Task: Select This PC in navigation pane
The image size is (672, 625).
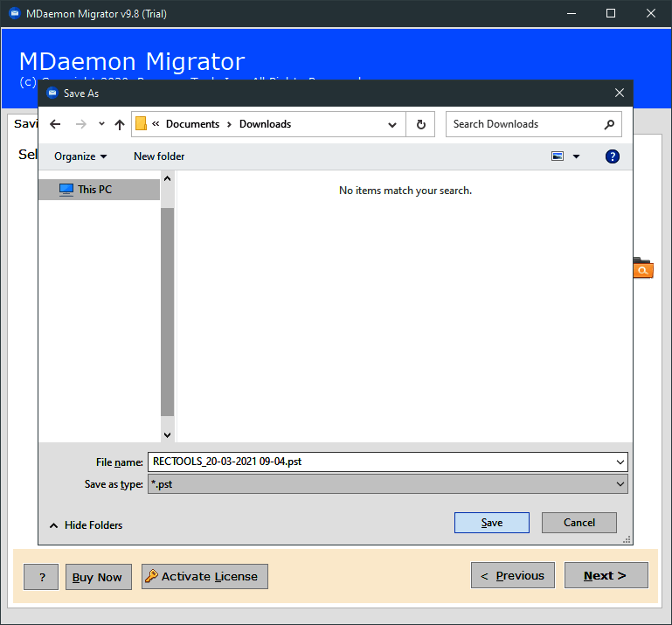Action: (x=94, y=190)
